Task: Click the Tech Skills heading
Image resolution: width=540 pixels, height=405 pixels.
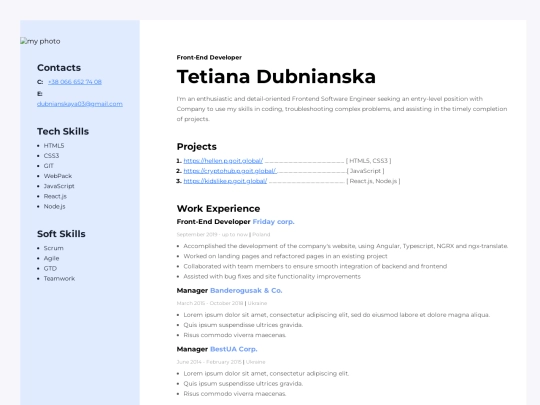Action: (x=63, y=131)
